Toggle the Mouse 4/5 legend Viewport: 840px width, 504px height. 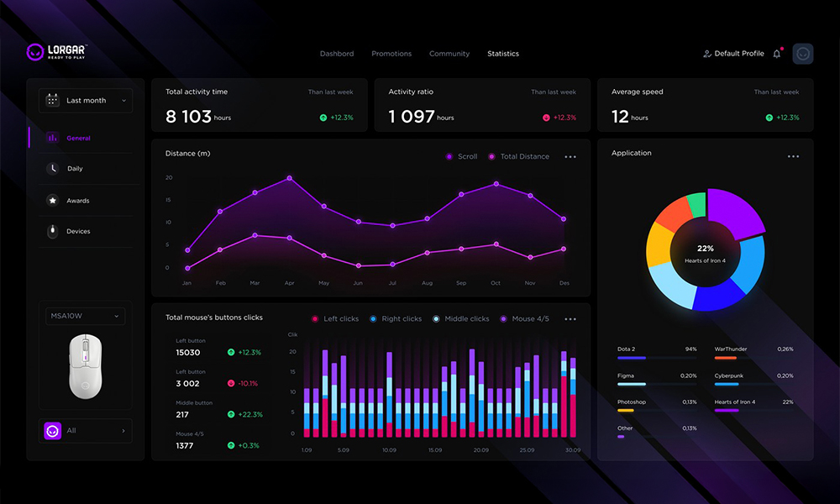click(524, 318)
